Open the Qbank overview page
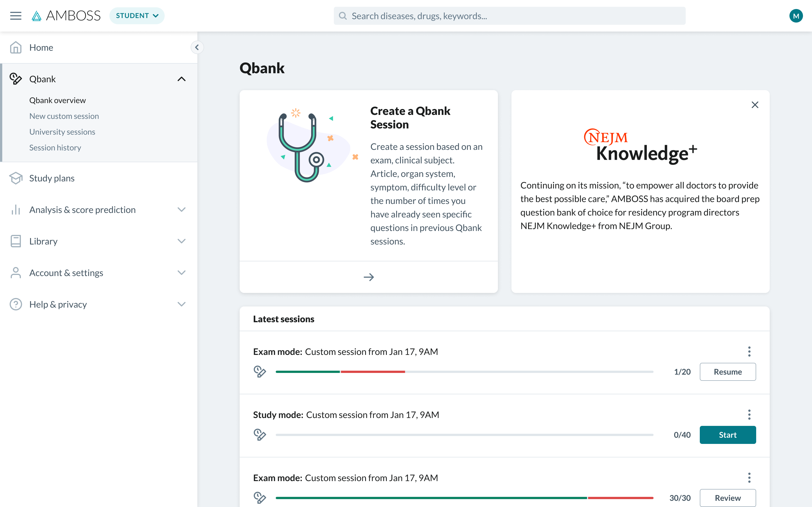812x507 pixels. (58, 100)
